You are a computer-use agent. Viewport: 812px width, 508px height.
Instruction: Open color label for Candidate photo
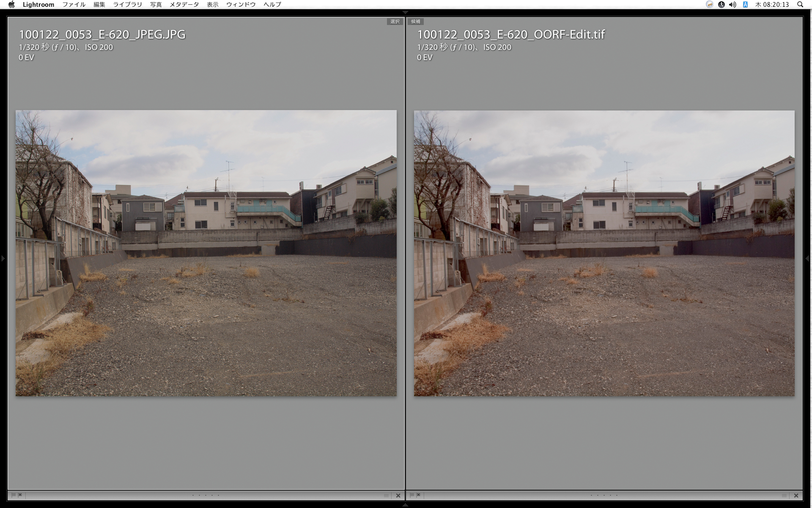(x=784, y=495)
